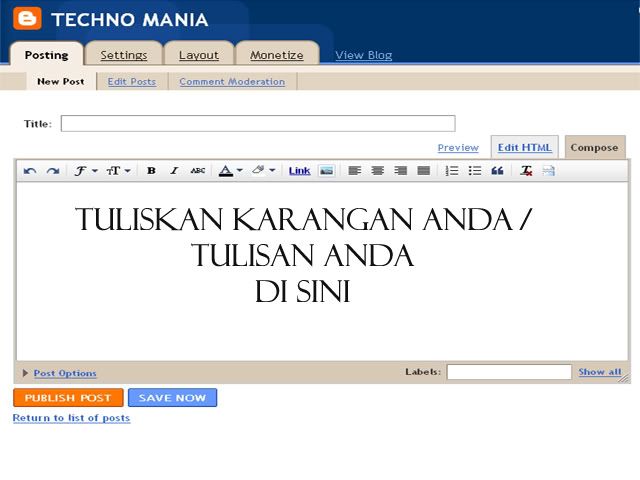Go to Edit Posts
640x480 pixels.
click(x=132, y=82)
